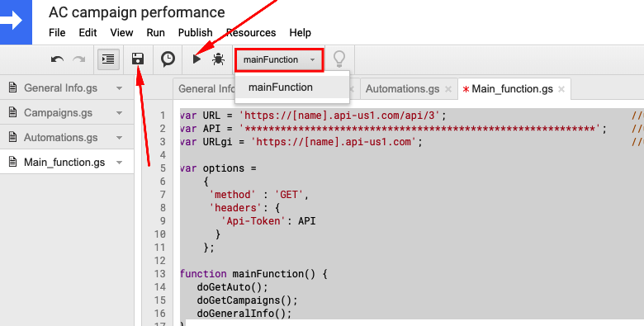This screenshot has width=644, height=326.
Task: Select Automations.gs in file sidebar
Action: pyautogui.click(x=61, y=137)
